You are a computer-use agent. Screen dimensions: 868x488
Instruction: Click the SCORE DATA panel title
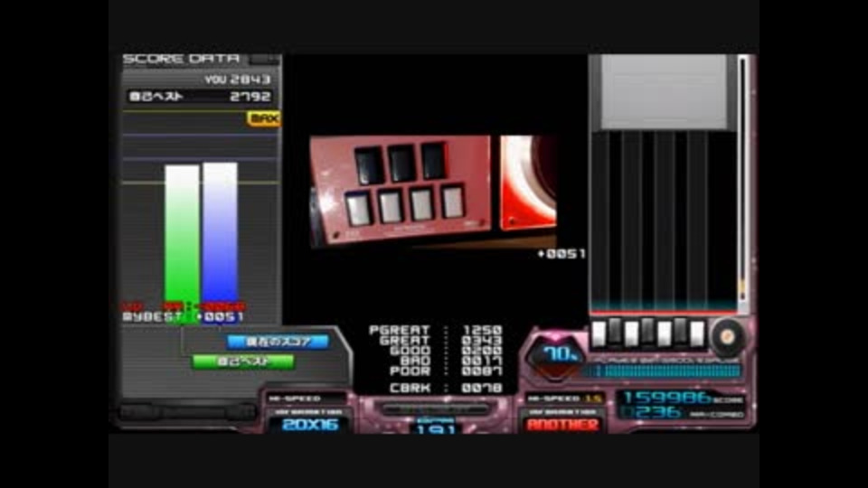182,59
